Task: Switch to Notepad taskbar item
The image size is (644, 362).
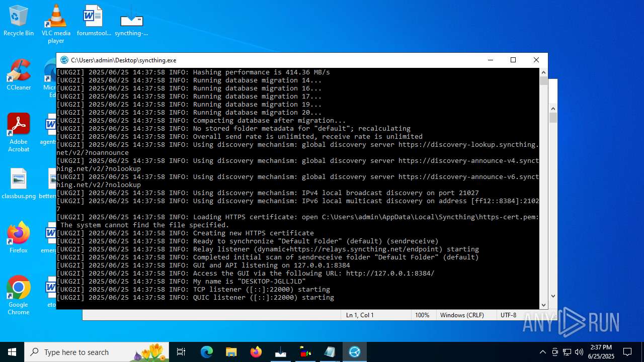Action: coord(330,352)
